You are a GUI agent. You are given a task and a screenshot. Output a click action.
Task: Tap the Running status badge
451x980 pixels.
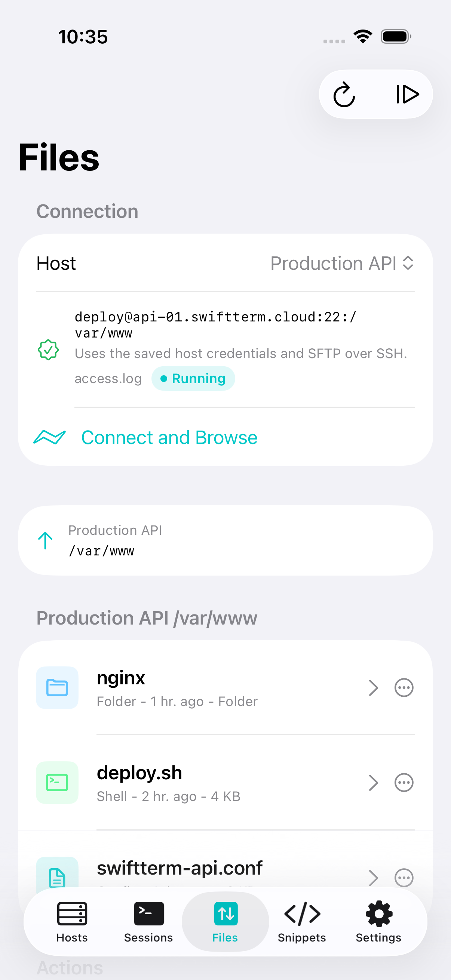(x=193, y=379)
